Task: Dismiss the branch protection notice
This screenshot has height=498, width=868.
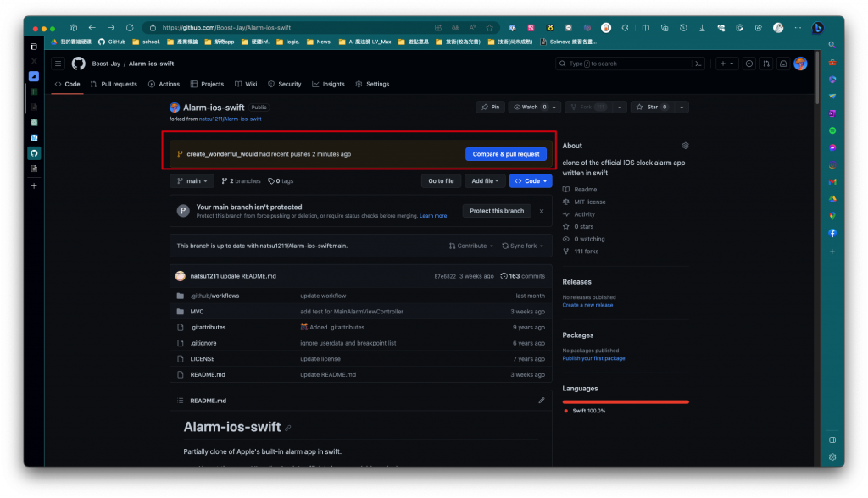Action: point(542,211)
